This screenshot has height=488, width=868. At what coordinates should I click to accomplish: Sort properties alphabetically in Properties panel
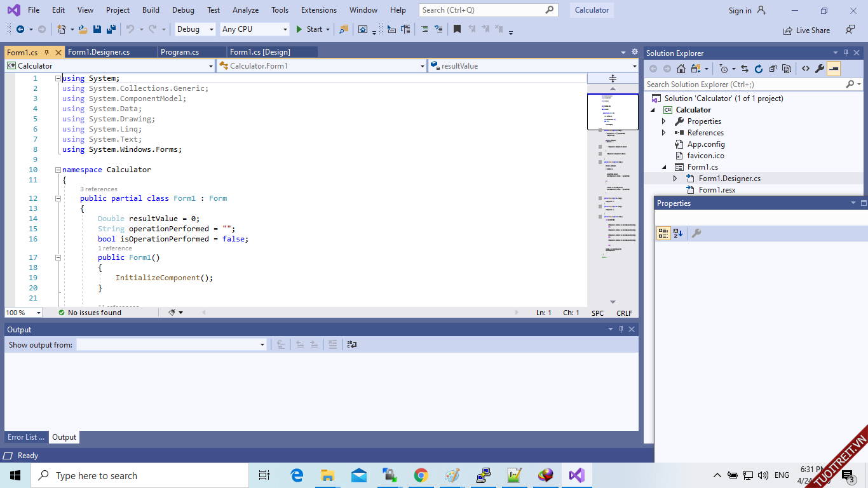tap(678, 233)
